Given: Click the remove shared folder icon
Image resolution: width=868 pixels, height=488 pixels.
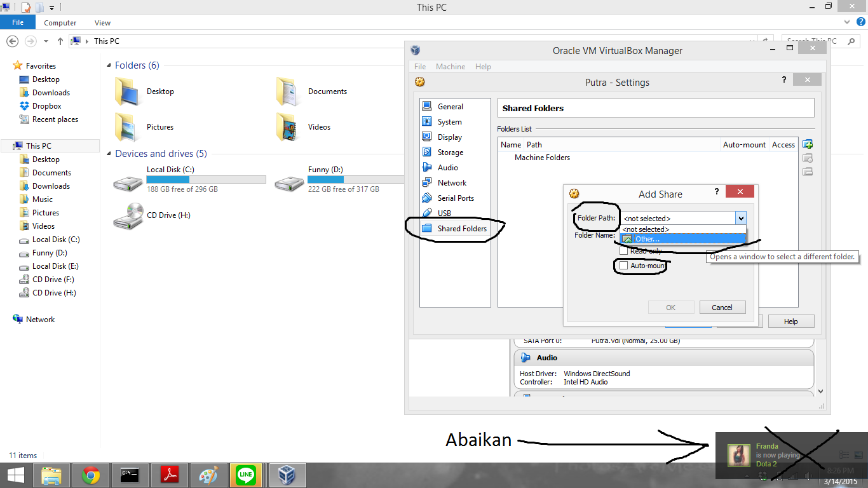Looking at the screenshot, I should [x=808, y=172].
